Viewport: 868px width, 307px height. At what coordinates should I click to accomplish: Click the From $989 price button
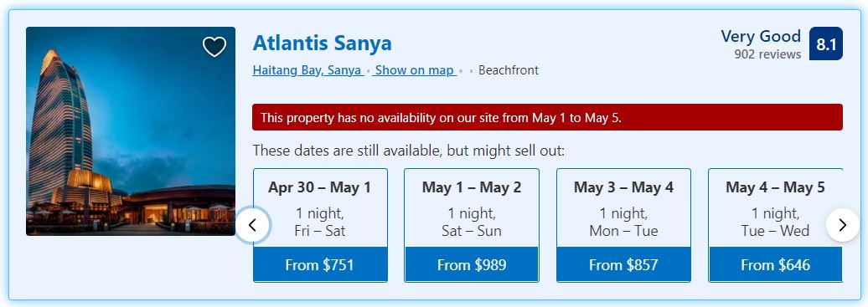point(472,265)
